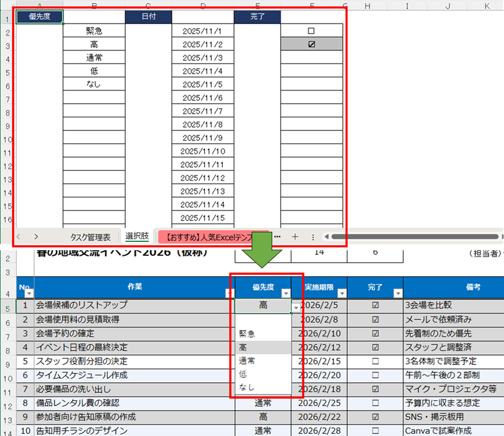
Task: Open the 作業 column filter button
Action: 229,294
